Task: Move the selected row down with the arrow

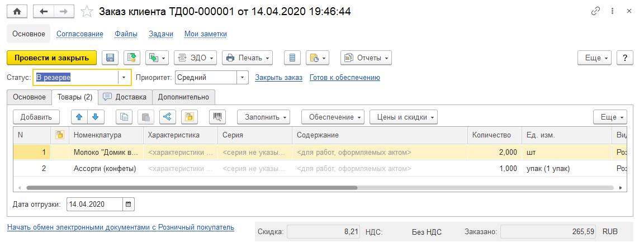Action: (x=95, y=117)
